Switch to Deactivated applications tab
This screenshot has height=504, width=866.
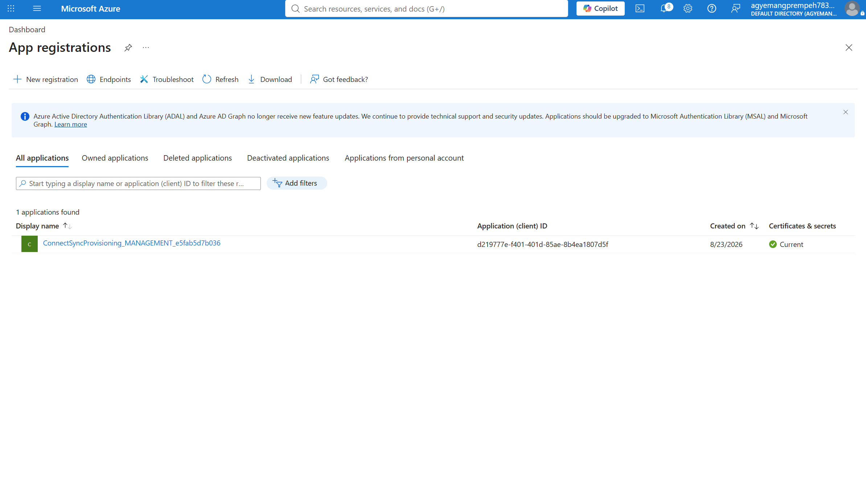(x=288, y=158)
